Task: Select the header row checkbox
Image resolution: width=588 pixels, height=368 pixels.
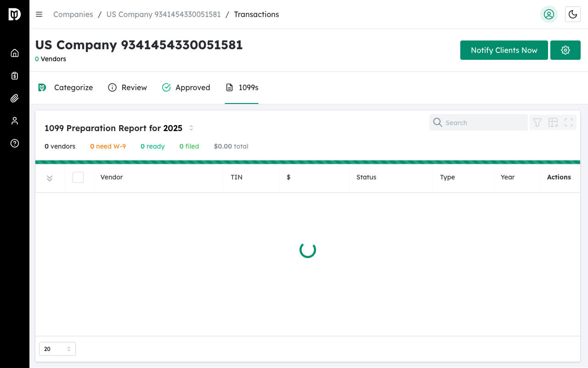Action: [78, 177]
